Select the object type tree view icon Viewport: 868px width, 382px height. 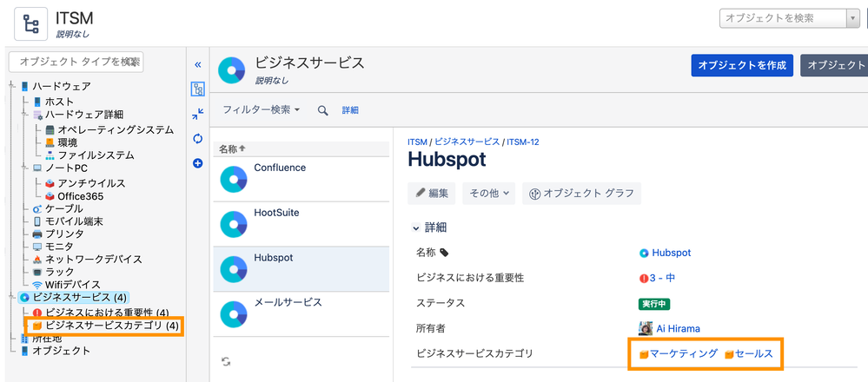pos(197,89)
